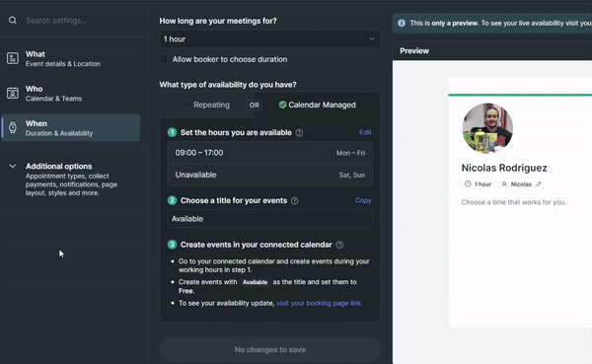The image size is (592, 364).
Task: Click the Who calendar-person icon
Action: (x=13, y=93)
